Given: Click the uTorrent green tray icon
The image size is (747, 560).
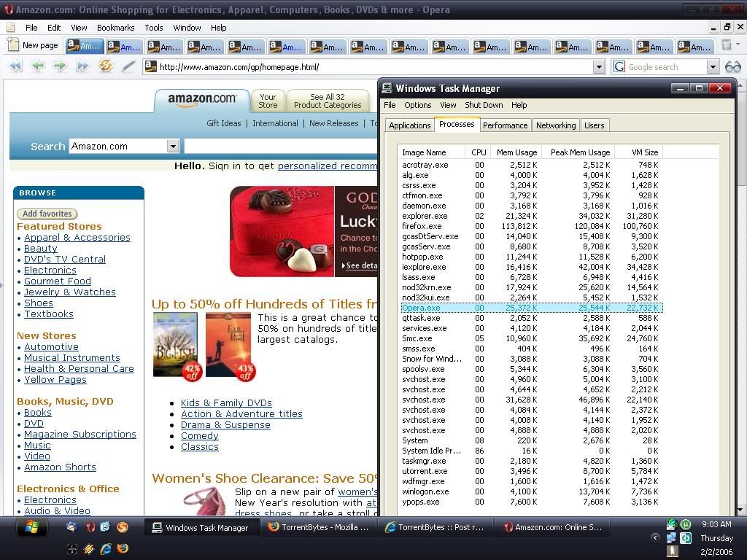Looking at the screenshot, I should pos(686,524).
